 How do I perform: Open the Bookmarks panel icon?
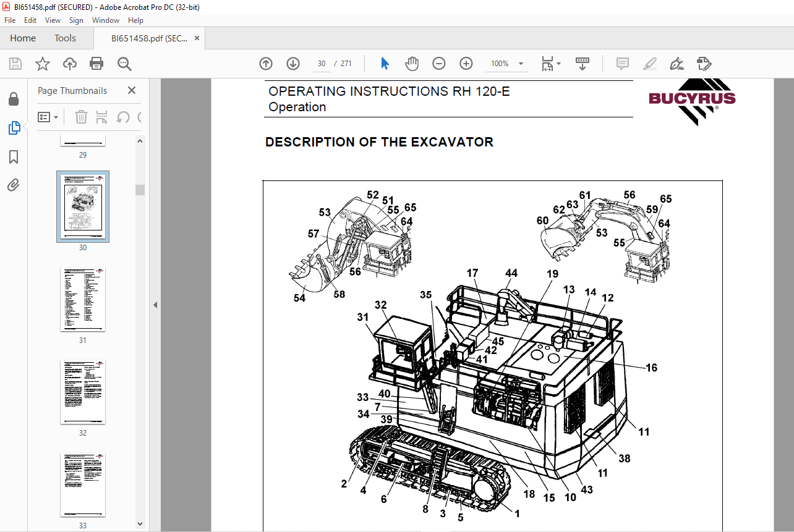click(x=14, y=156)
